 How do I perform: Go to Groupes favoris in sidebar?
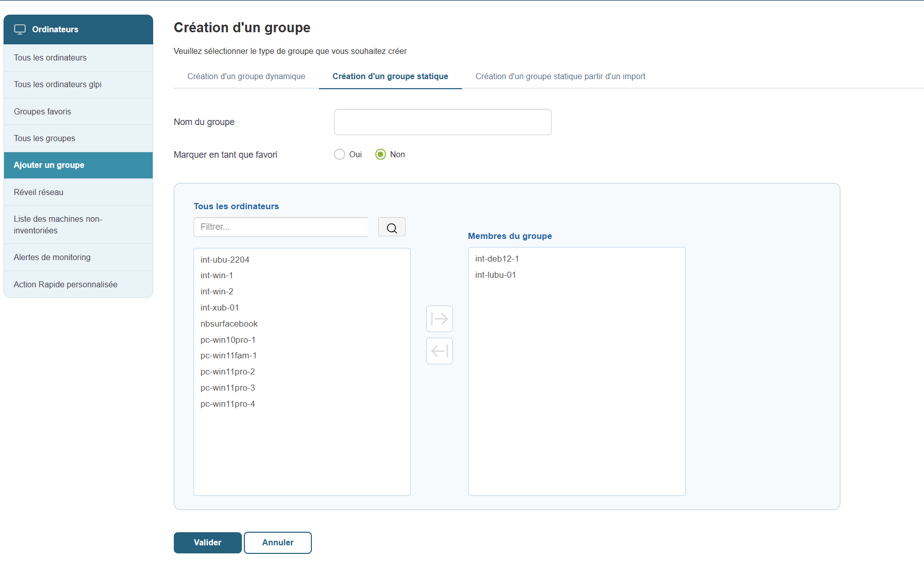(42, 111)
